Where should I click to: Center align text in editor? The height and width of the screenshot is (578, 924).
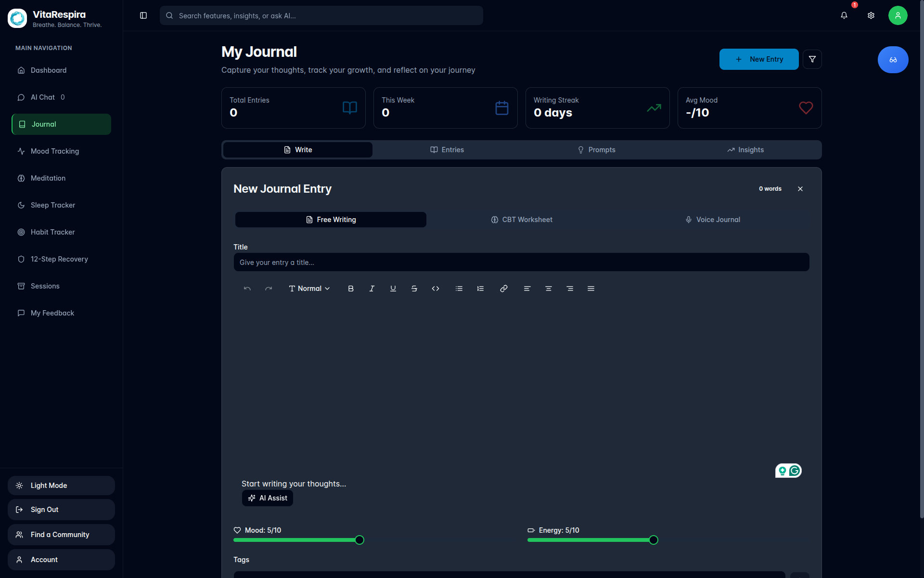click(x=548, y=289)
